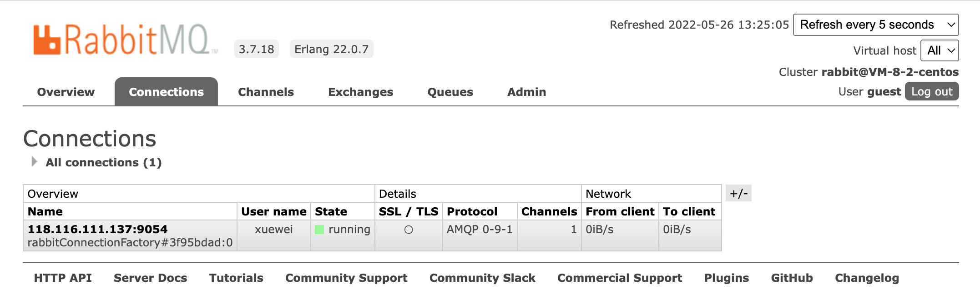This screenshot has width=980, height=300.
Task: Switch to the Channels tab
Action: point(266,92)
